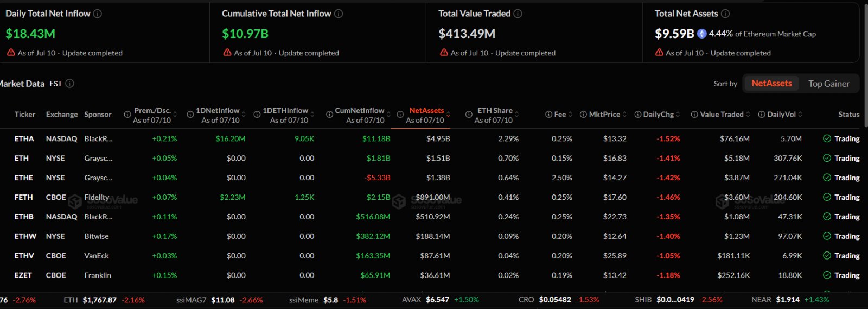Screen dimensions: 868x309
Task: Click info icon beside Cumulative Total Net Inflow
Action: tap(339, 14)
